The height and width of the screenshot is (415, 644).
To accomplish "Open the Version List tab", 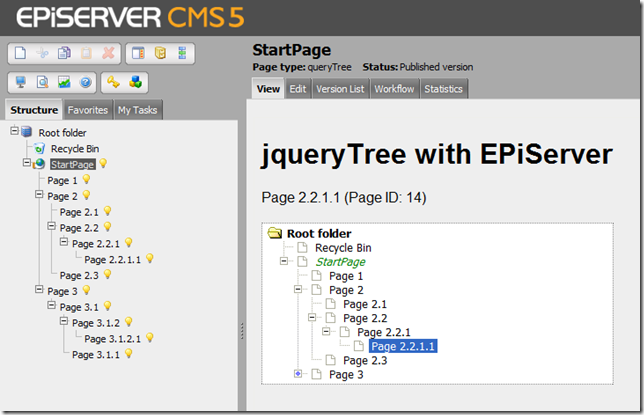I will coord(340,89).
